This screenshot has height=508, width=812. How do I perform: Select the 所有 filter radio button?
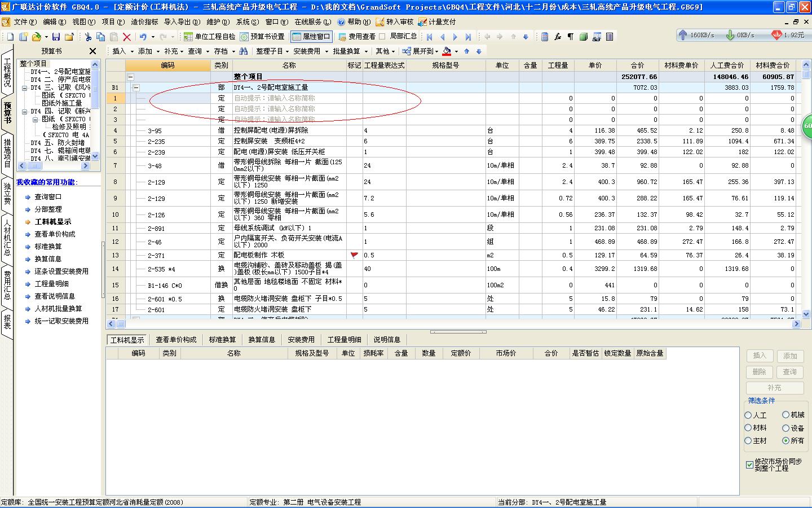coord(785,441)
